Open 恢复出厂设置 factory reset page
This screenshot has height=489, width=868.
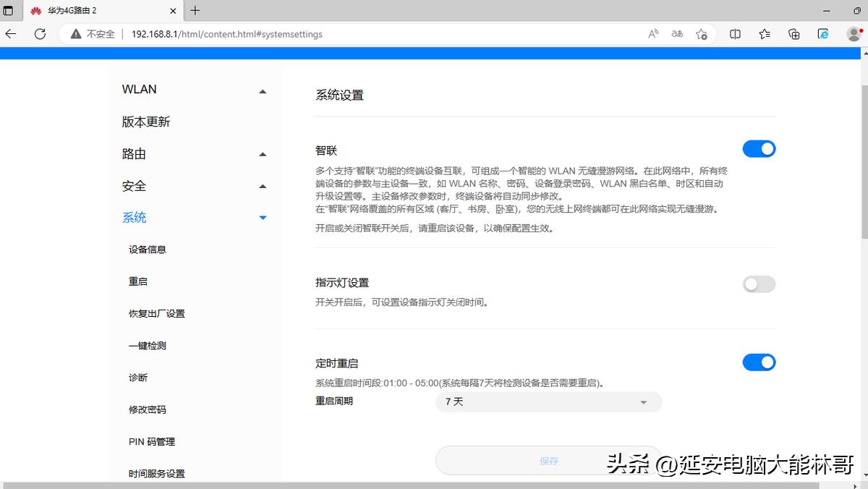156,313
